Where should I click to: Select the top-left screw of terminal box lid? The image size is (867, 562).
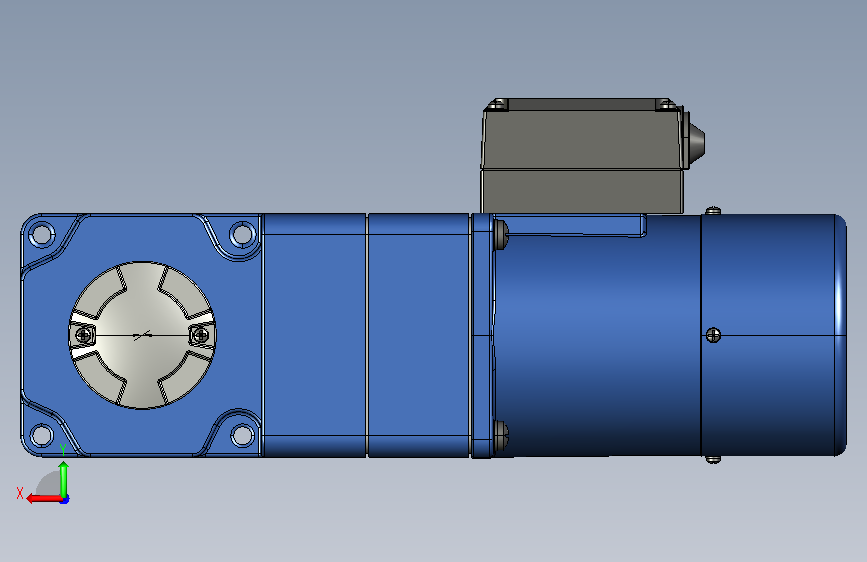coord(498,103)
